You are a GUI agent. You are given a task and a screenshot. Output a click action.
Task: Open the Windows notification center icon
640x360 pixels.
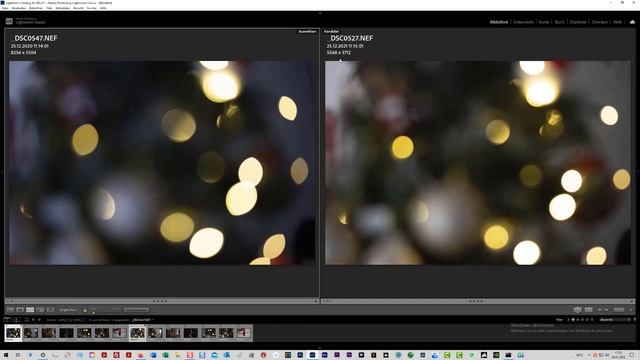632,355
